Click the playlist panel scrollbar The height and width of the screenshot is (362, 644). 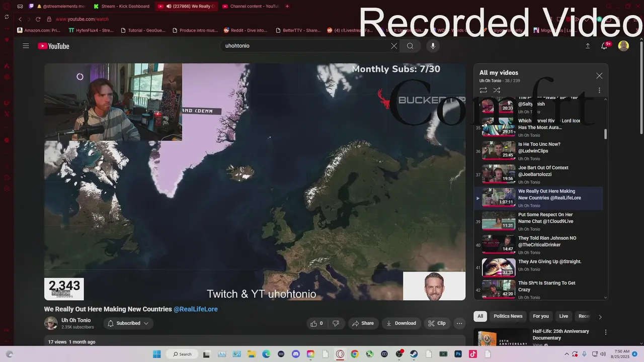[605, 134]
